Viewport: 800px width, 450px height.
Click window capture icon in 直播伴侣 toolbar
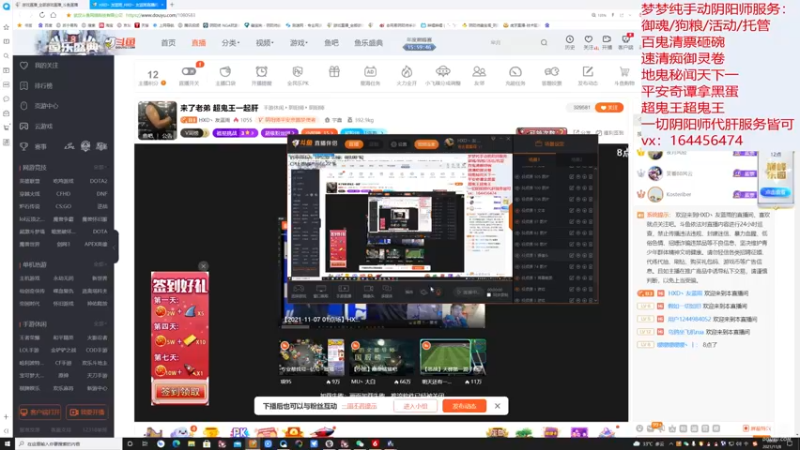pos(321,291)
